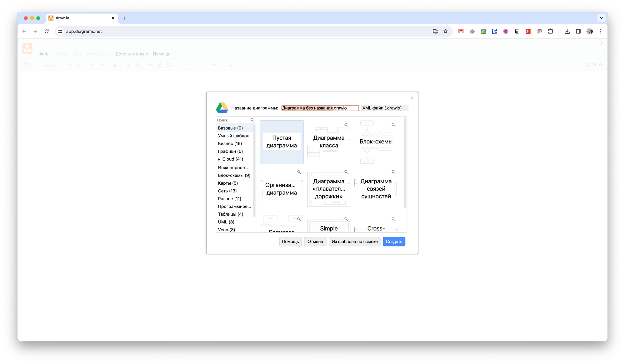Click the Google Drive icon in the dialog
This screenshot has width=625, height=364.
click(222, 108)
